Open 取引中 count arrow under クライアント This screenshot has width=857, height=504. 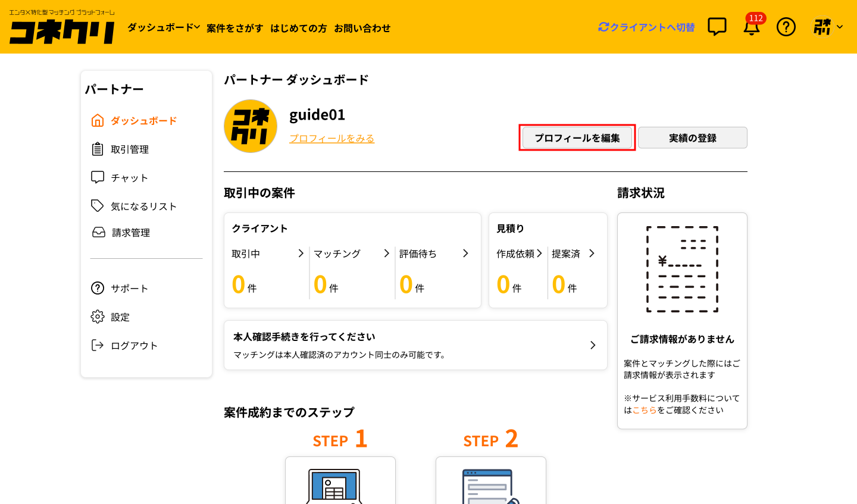click(x=301, y=253)
